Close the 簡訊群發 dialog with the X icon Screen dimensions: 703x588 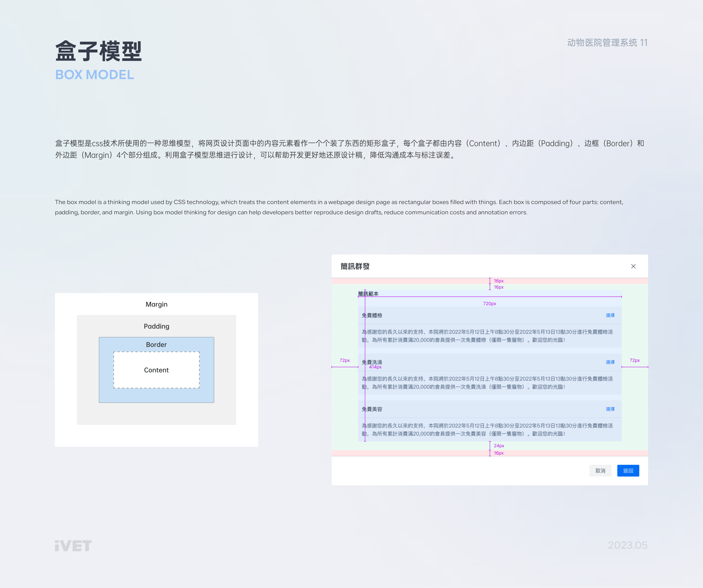tap(633, 266)
